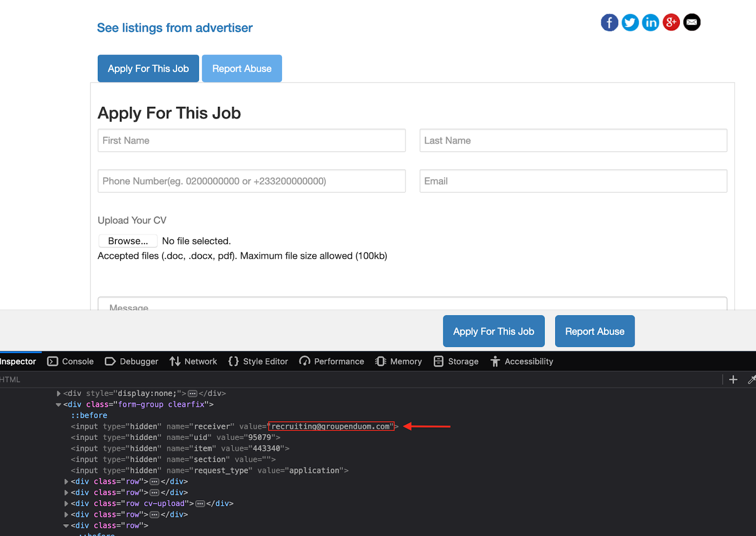Open the Style Editor panel

point(258,362)
